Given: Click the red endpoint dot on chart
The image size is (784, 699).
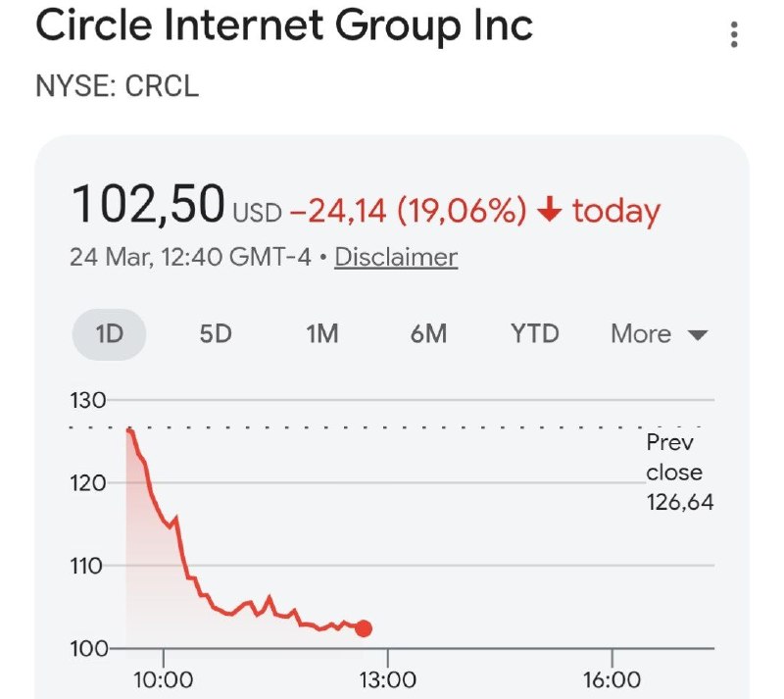Looking at the screenshot, I should click(x=363, y=627).
